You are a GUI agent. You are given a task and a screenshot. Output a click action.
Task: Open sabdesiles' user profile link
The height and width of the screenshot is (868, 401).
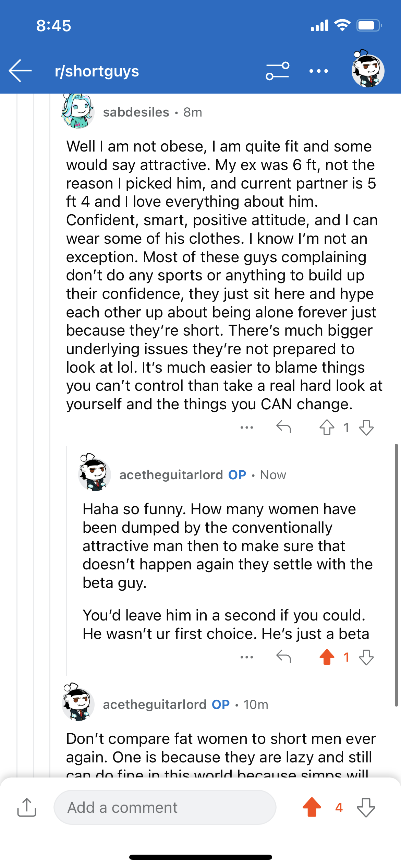point(136,112)
